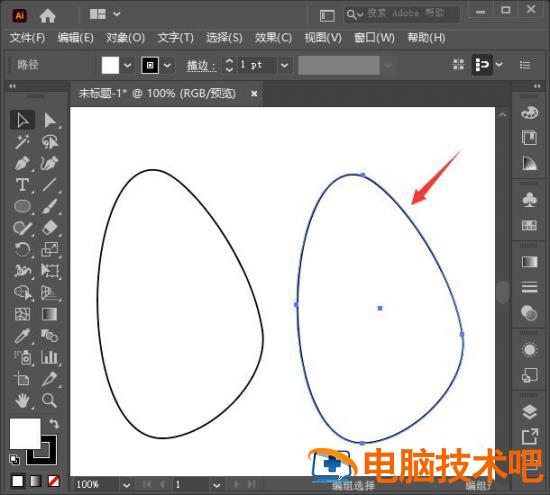This screenshot has height=495, width=550.
Task: Open the 文件(F) menu
Action: 27,38
